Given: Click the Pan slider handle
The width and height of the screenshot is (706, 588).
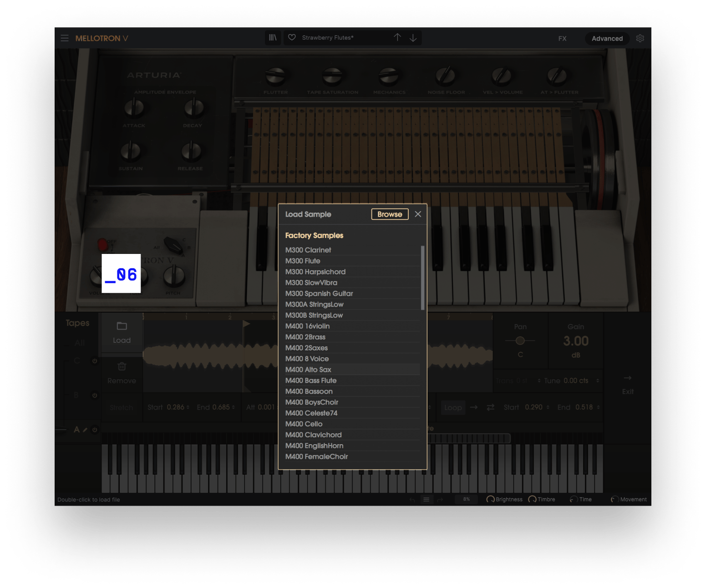Looking at the screenshot, I should pyautogui.click(x=520, y=340).
